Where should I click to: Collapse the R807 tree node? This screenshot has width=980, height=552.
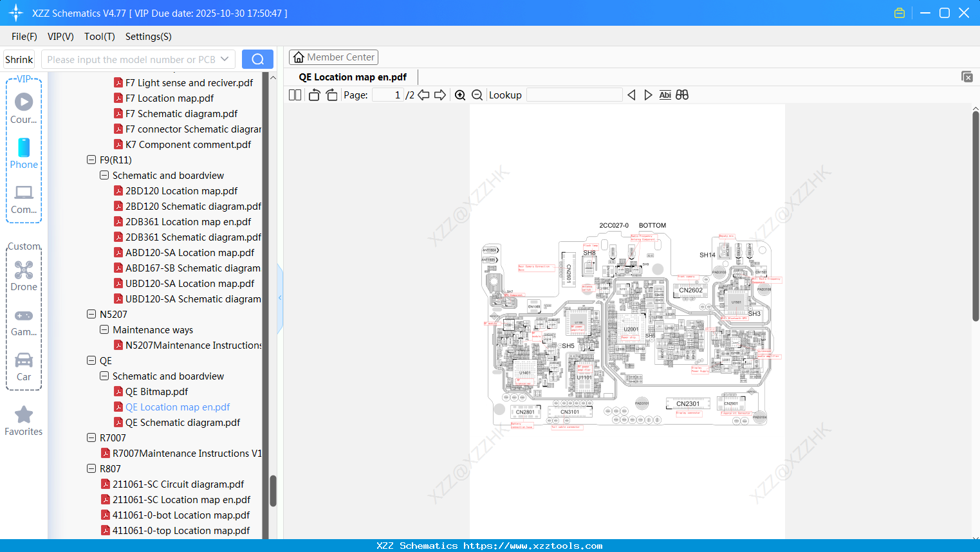coord(91,468)
